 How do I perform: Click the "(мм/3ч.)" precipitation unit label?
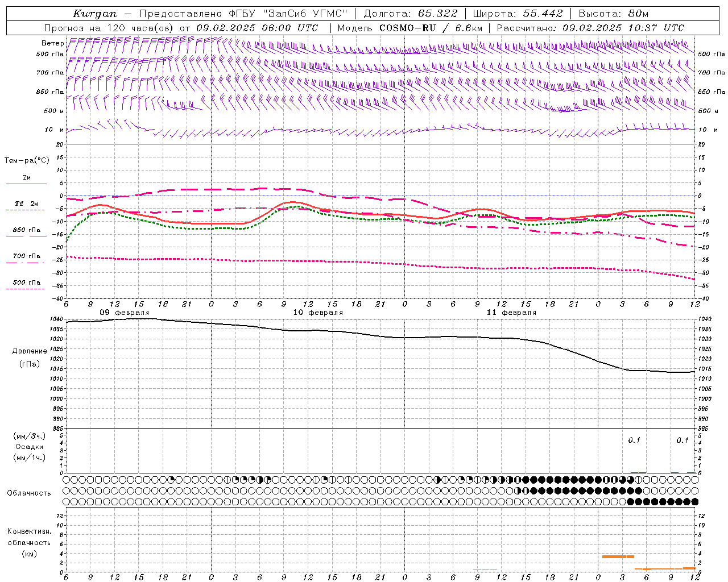[30, 436]
